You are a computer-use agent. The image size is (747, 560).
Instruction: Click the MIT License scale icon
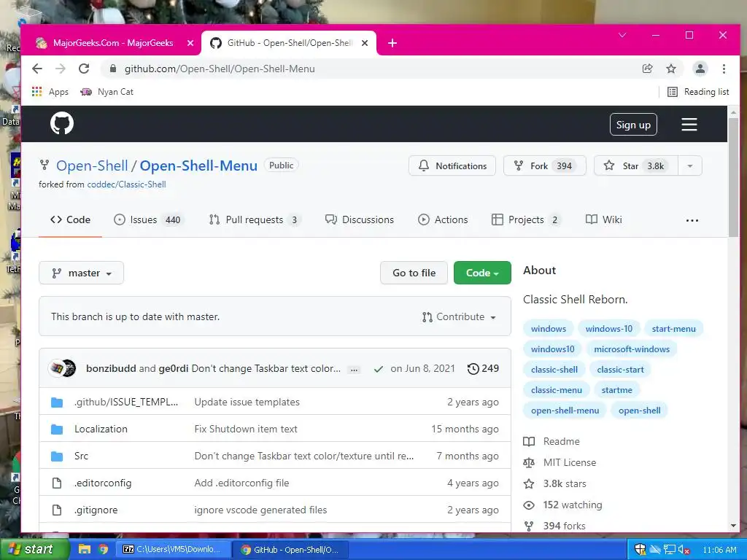(529, 462)
